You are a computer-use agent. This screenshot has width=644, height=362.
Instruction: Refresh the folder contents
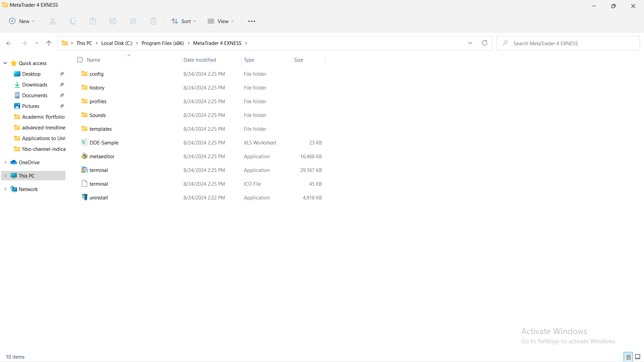pyautogui.click(x=485, y=43)
